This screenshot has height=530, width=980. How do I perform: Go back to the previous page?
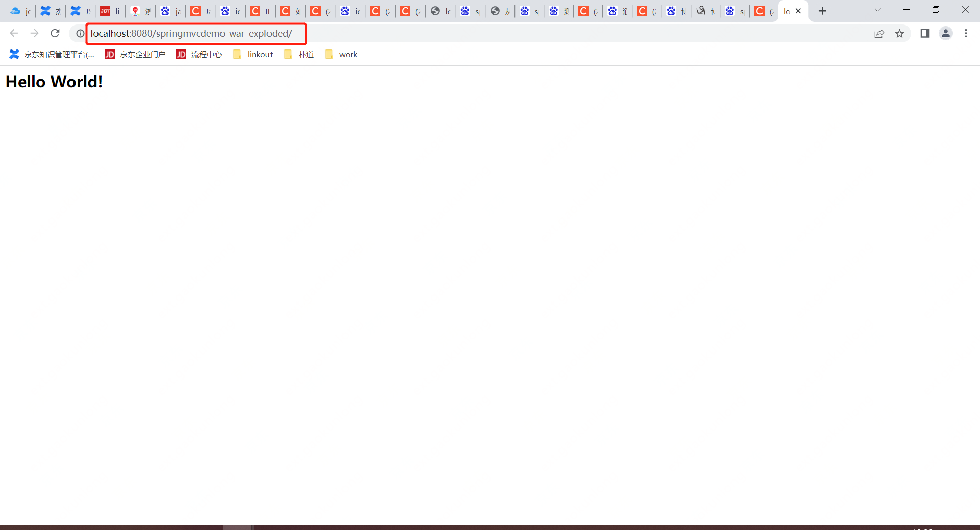14,33
